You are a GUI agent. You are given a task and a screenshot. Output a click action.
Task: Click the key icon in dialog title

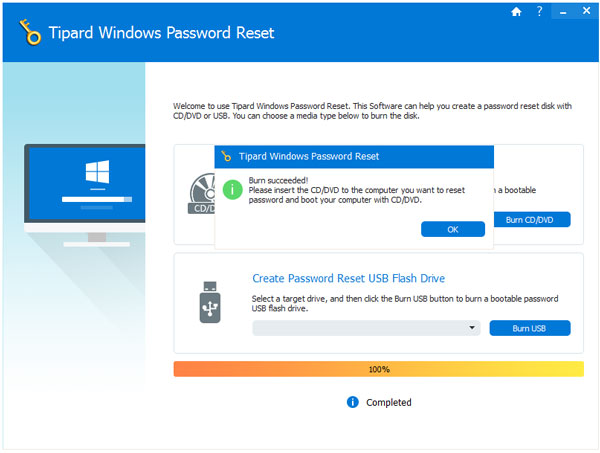pos(226,156)
